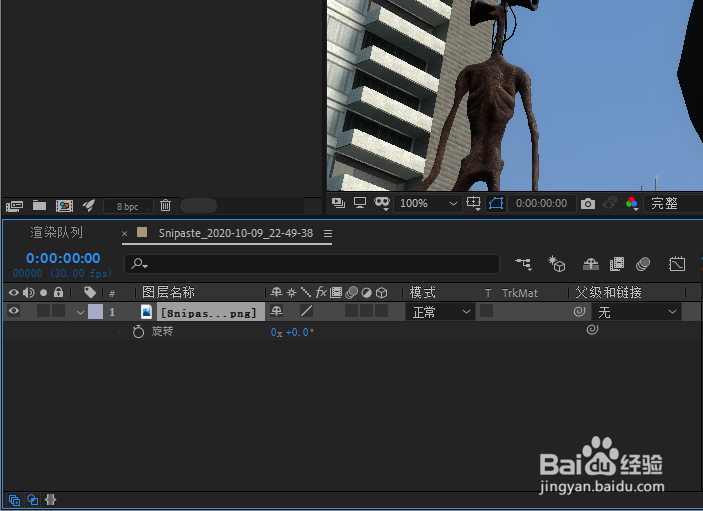Click the parent pick whip on layer 1
703x511 pixels.
point(579,311)
